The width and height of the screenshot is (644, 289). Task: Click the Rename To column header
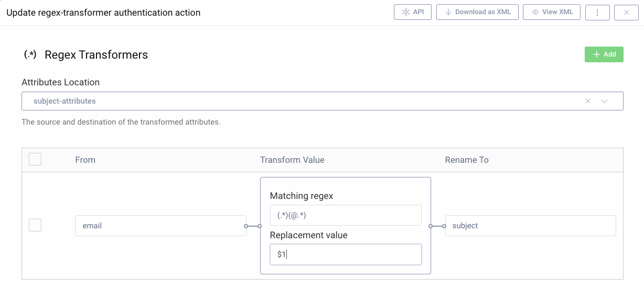467,160
